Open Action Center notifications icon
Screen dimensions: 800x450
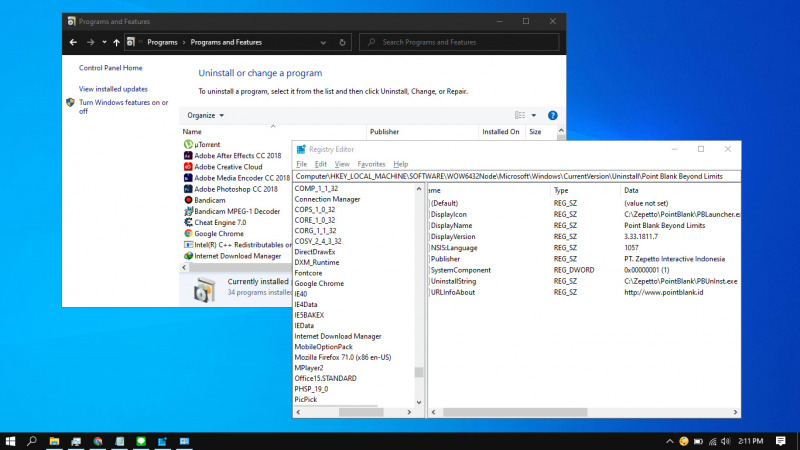(781, 441)
